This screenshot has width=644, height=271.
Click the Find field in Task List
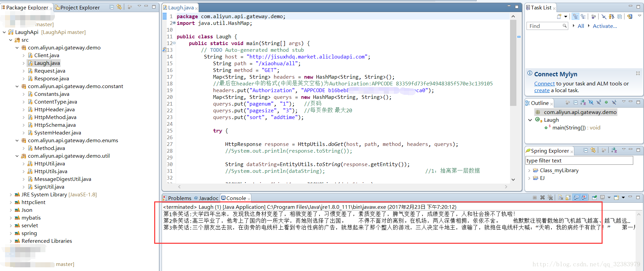[547, 26]
